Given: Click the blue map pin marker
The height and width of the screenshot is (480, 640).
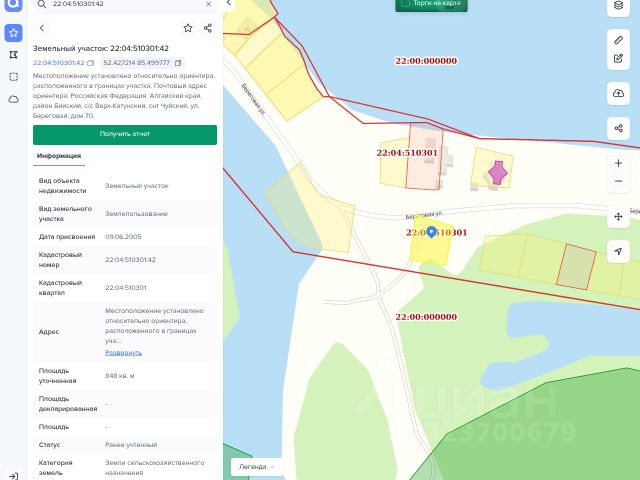Looking at the screenshot, I should (431, 232).
